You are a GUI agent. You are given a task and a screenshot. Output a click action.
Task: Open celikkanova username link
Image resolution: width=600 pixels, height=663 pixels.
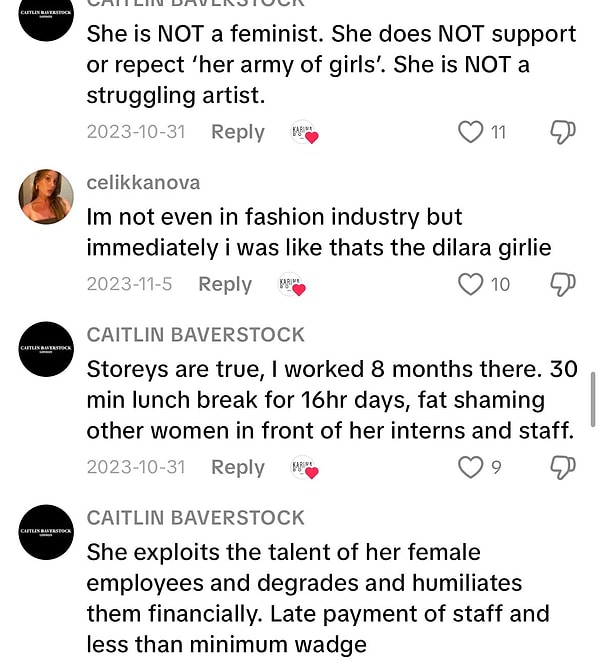[x=143, y=182]
